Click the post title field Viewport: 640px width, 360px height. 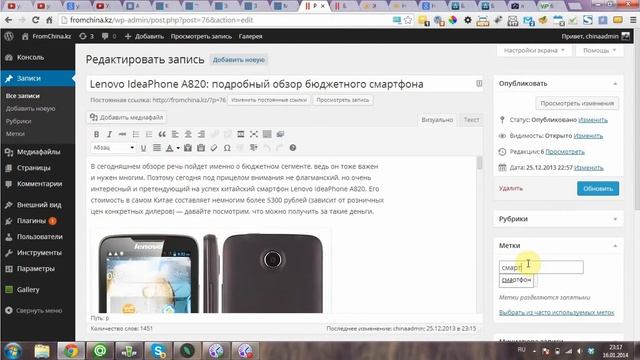coord(284,84)
